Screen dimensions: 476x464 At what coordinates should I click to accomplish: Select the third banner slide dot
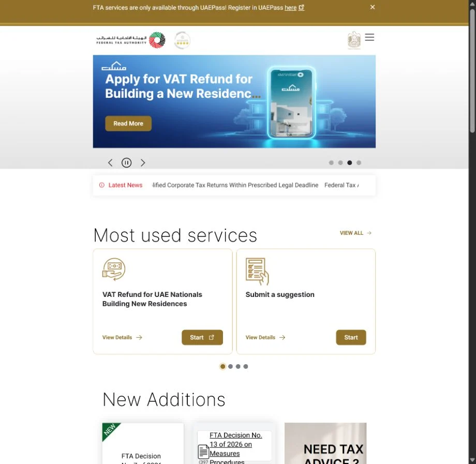[349, 163]
